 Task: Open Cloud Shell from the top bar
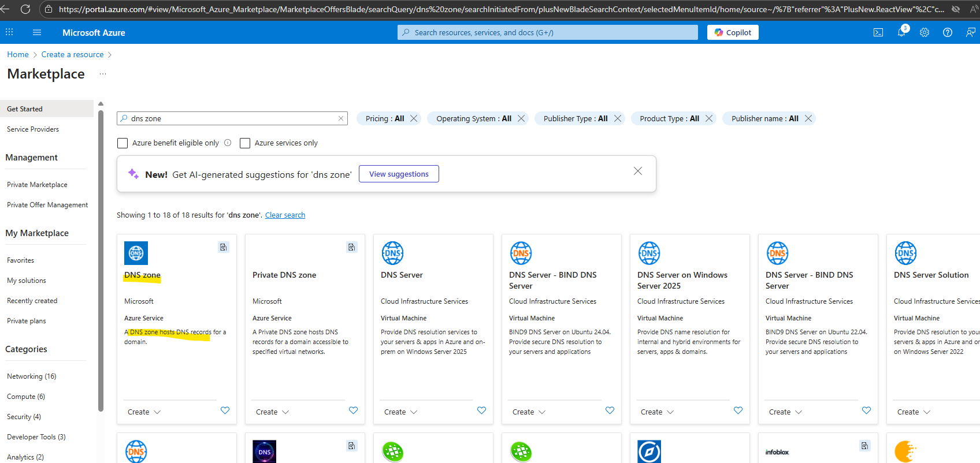(x=878, y=33)
